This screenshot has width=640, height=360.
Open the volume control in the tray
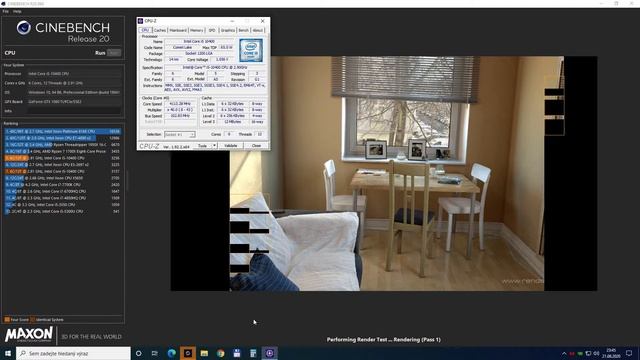[x=596, y=353]
